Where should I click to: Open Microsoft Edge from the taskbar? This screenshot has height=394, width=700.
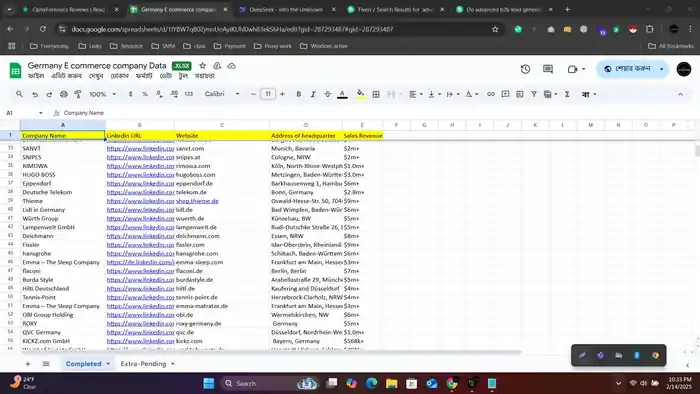click(x=371, y=383)
